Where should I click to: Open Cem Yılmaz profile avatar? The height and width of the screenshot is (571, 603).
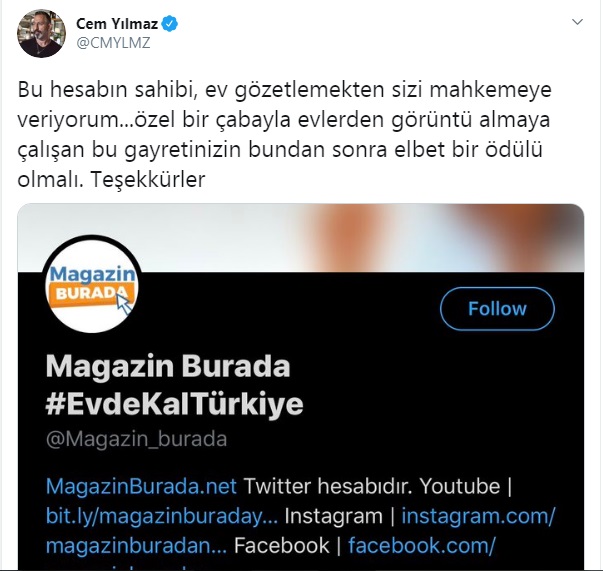[x=42, y=33]
